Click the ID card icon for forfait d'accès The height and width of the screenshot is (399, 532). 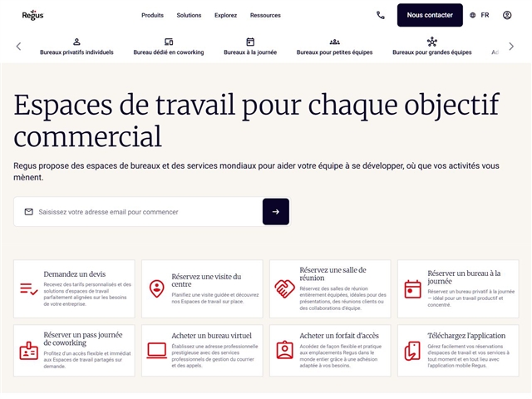[x=284, y=350]
